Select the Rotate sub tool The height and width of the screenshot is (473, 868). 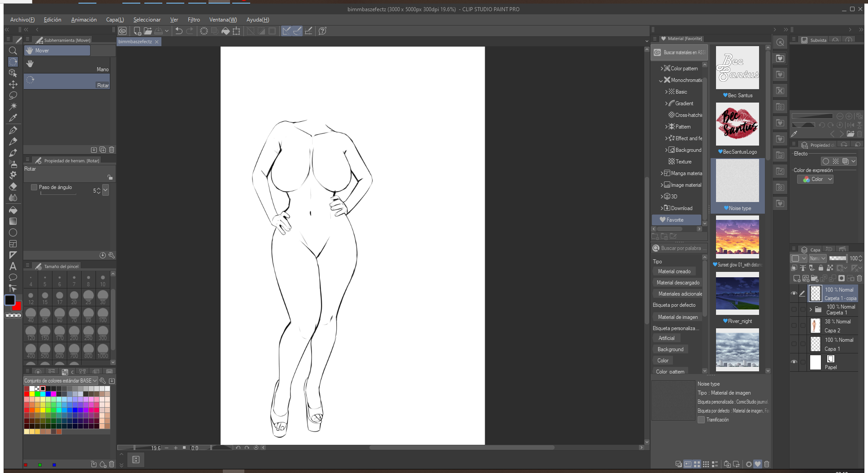point(67,82)
